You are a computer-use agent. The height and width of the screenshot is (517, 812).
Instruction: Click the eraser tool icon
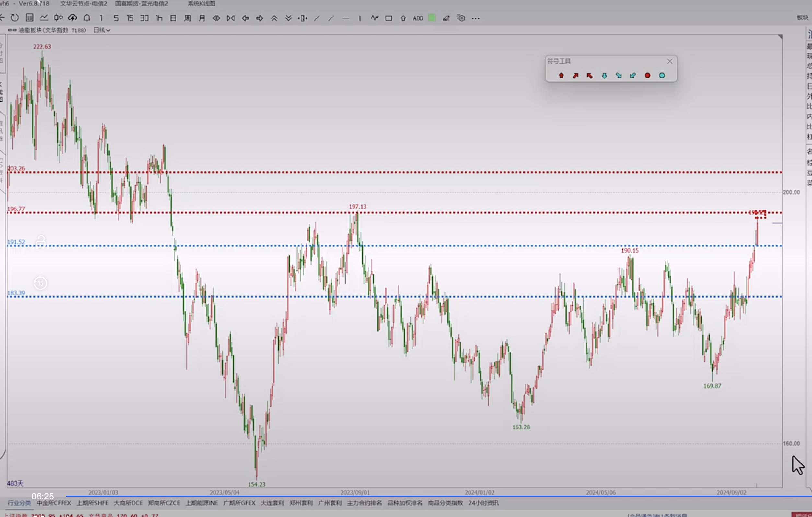click(x=446, y=18)
